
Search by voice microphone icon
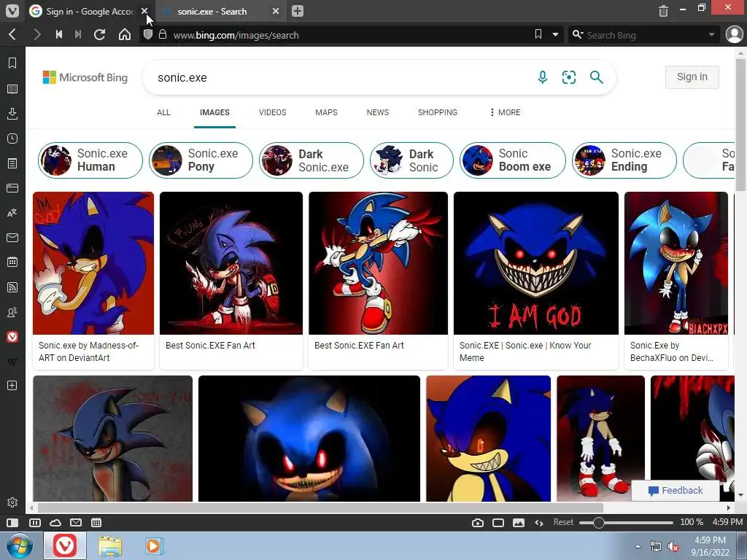542,77
